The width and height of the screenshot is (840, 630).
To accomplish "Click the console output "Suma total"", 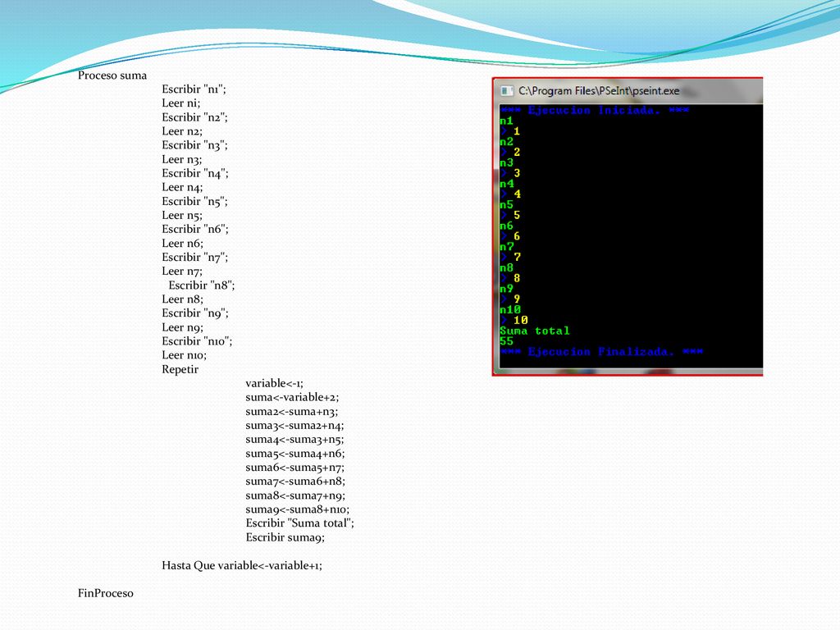I will click(535, 331).
